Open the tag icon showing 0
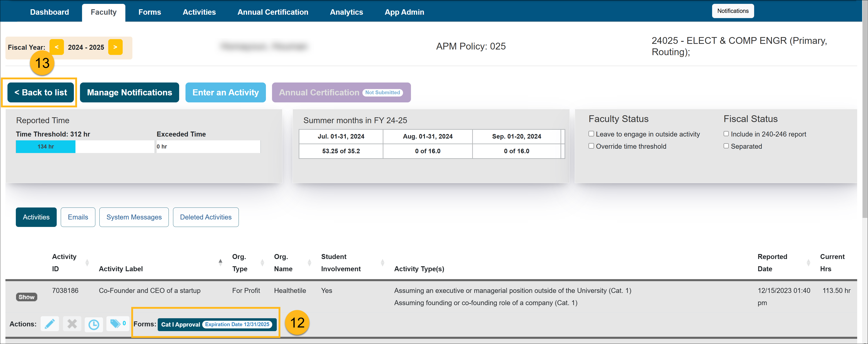The image size is (868, 344). coord(118,324)
